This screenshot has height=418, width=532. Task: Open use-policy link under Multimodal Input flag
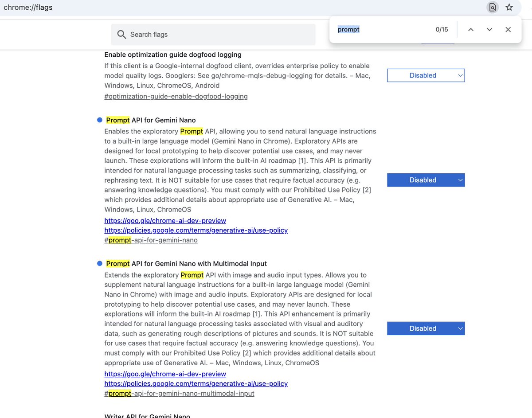(196, 384)
